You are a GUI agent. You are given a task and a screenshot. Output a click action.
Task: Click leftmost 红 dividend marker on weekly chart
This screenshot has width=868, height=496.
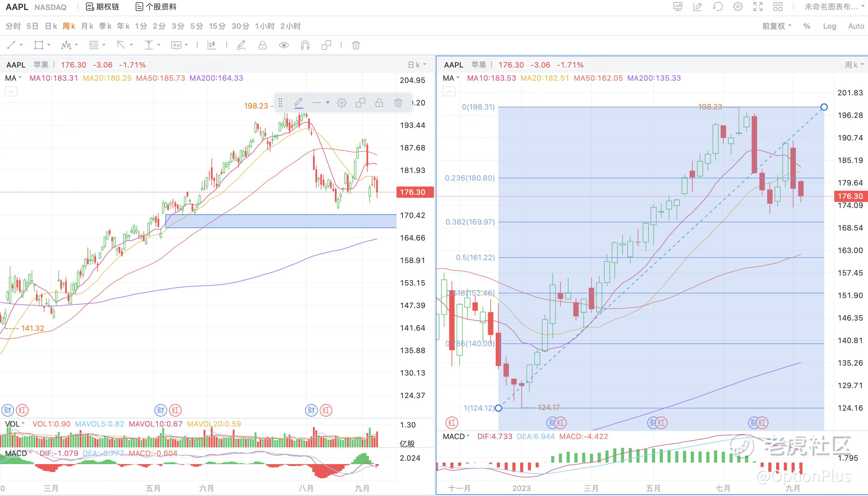(452, 423)
